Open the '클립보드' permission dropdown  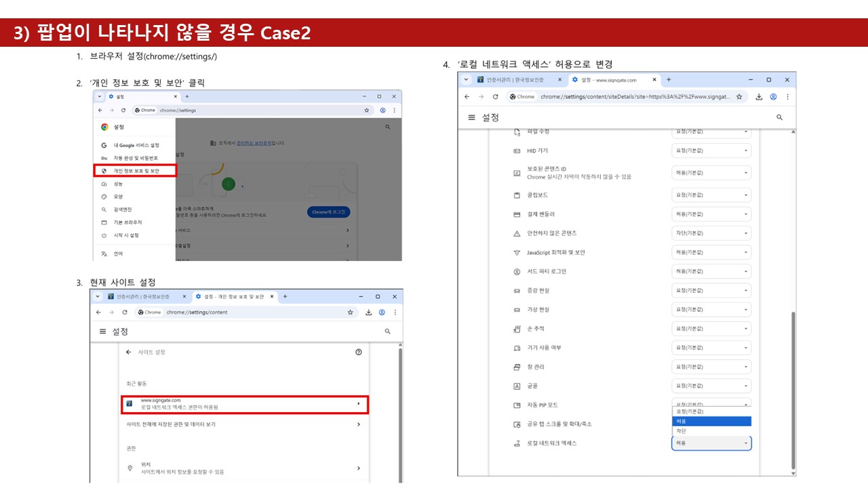pos(711,195)
